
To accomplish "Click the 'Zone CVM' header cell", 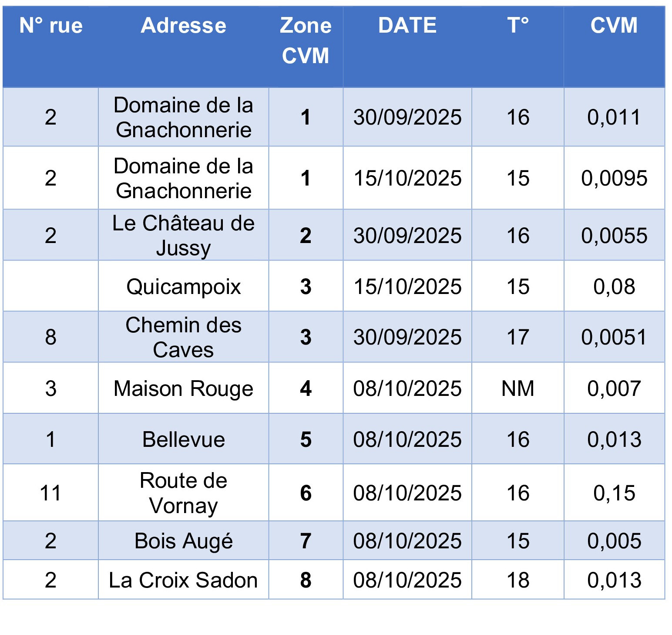I will tap(306, 41).
